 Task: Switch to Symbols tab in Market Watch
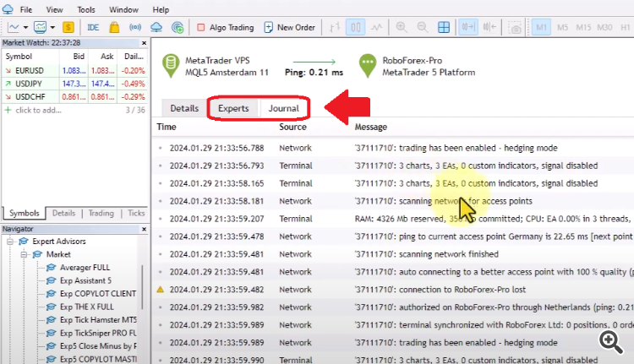tap(25, 214)
